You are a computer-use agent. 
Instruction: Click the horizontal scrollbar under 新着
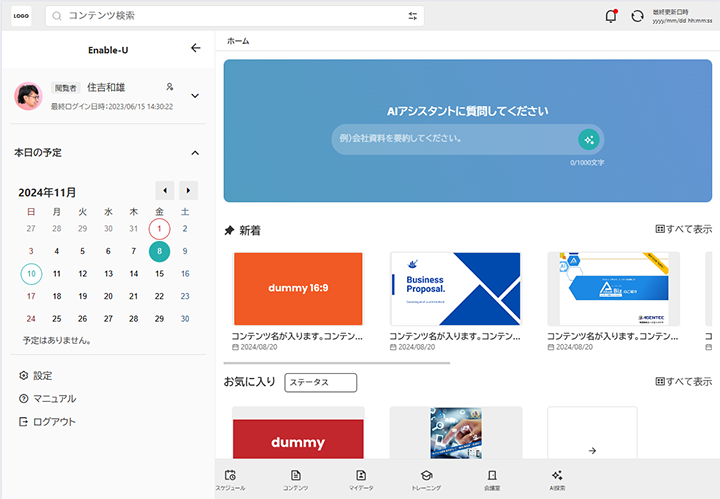[x=337, y=363]
